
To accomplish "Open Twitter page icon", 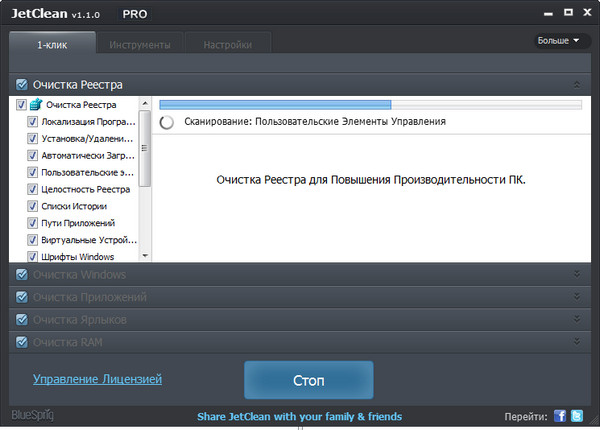I will [x=577, y=416].
